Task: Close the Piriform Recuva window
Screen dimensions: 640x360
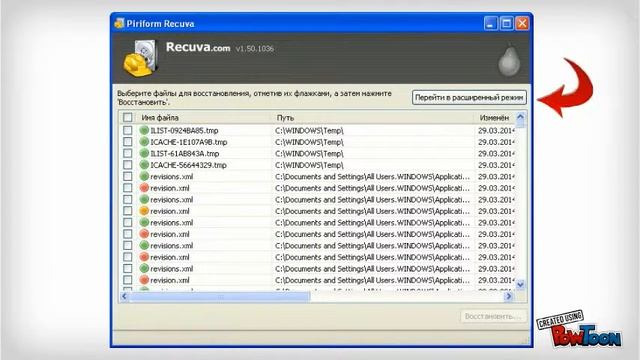Action: pos(522,23)
